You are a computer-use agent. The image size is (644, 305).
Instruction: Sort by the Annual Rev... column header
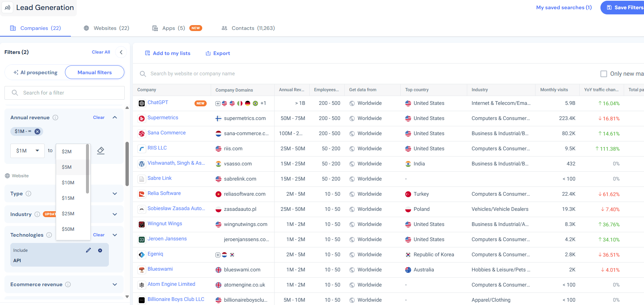[x=292, y=90]
